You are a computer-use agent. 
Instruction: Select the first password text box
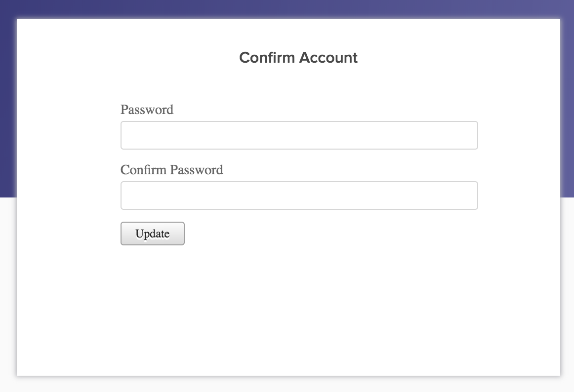(x=299, y=135)
